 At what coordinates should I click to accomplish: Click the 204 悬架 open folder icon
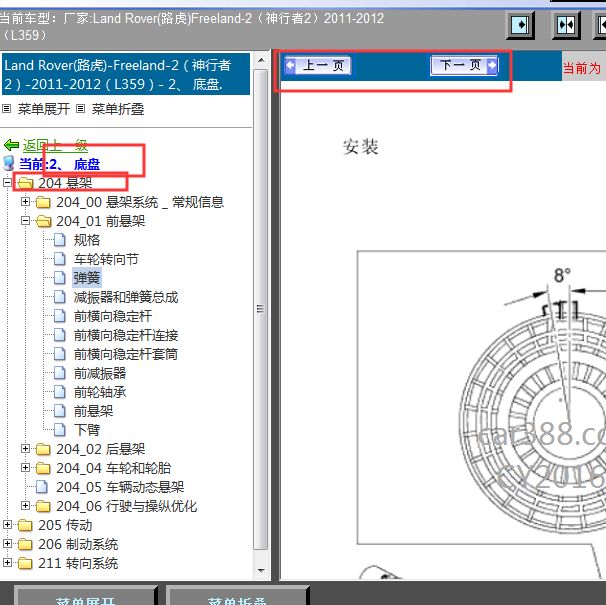click(x=25, y=182)
